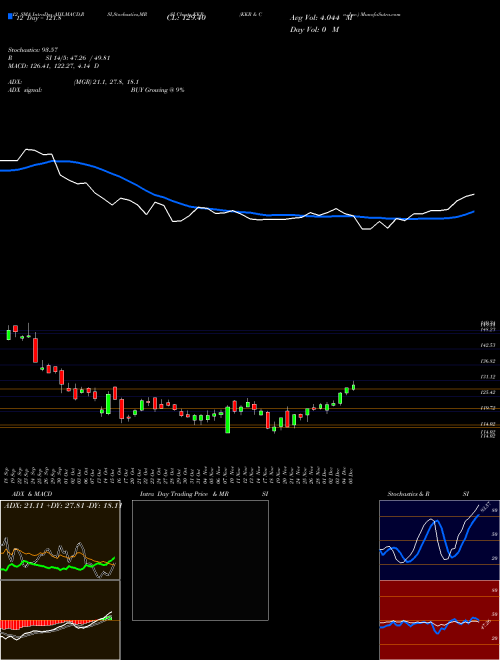Open the empty Intra Day Trading Price panel
The width and height of the screenshot is (500, 660).
[x=200, y=560]
